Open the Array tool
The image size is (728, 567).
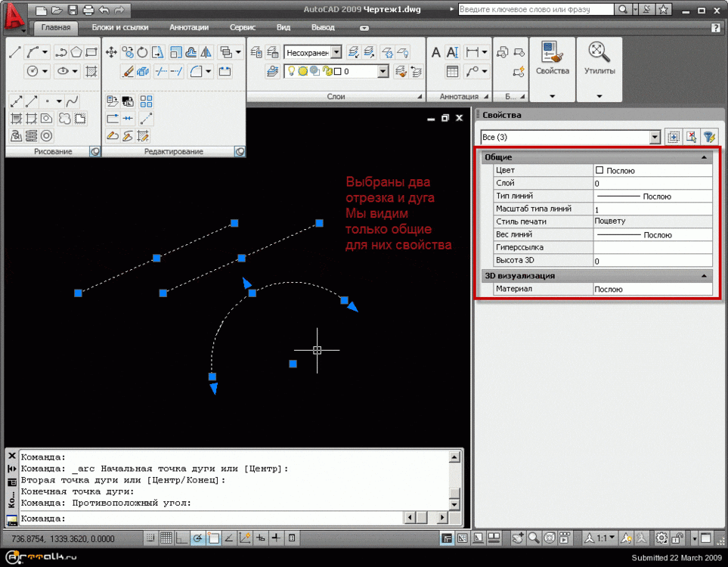pos(146,101)
